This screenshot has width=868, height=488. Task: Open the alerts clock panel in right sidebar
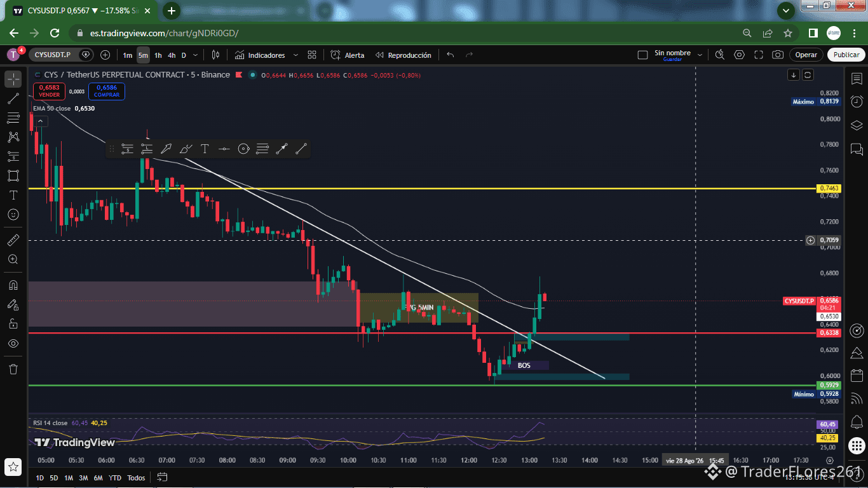[857, 102]
